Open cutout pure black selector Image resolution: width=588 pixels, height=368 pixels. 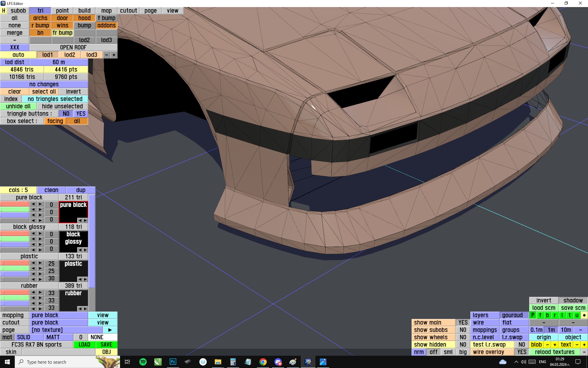pos(58,323)
